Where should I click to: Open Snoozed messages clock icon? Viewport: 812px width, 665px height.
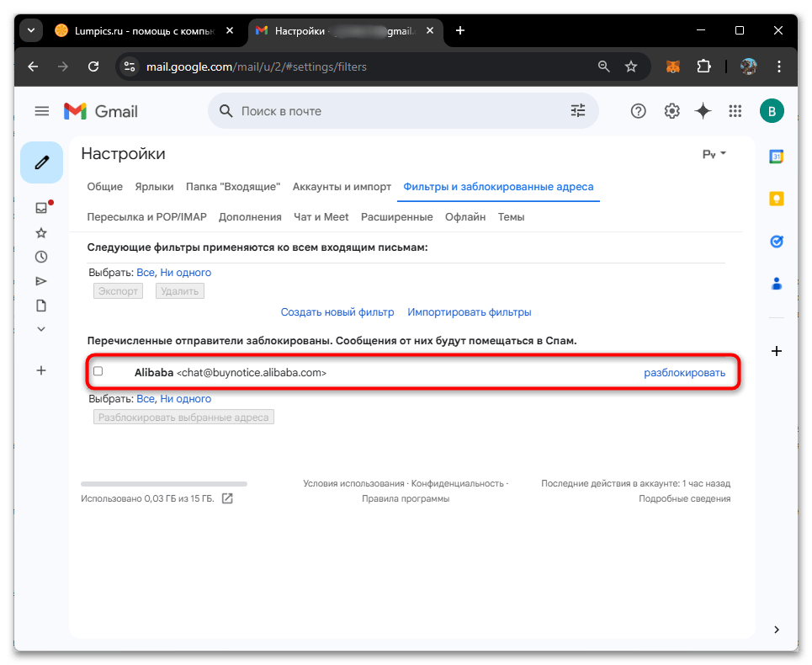41,257
